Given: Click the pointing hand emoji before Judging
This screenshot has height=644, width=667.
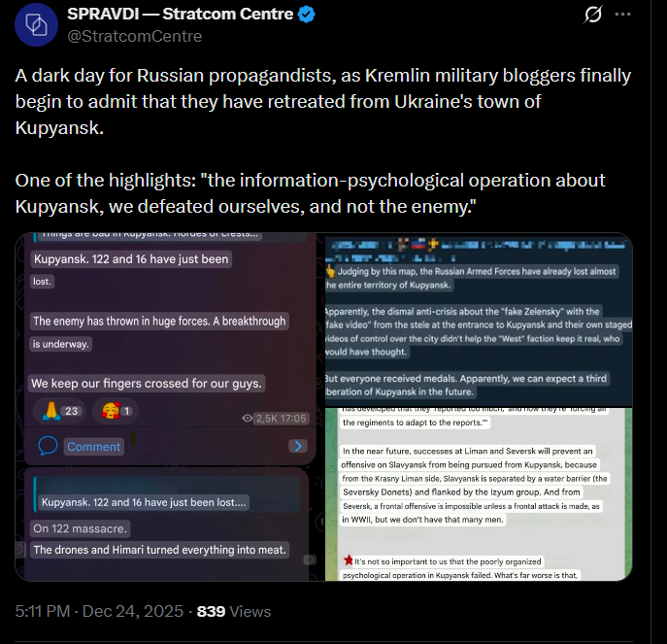Looking at the screenshot, I should (x=330, y=271).
